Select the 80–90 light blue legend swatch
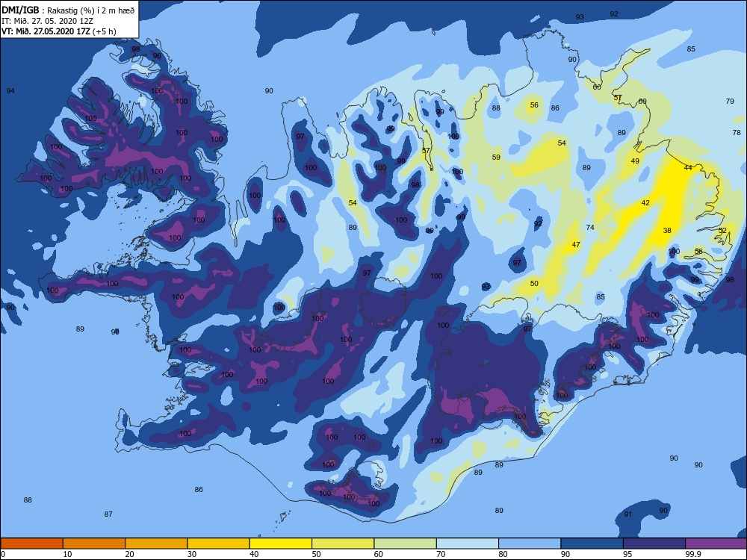The height and width of the screenshot is (560, 747). pyautogui.click(x=530, y=544)
